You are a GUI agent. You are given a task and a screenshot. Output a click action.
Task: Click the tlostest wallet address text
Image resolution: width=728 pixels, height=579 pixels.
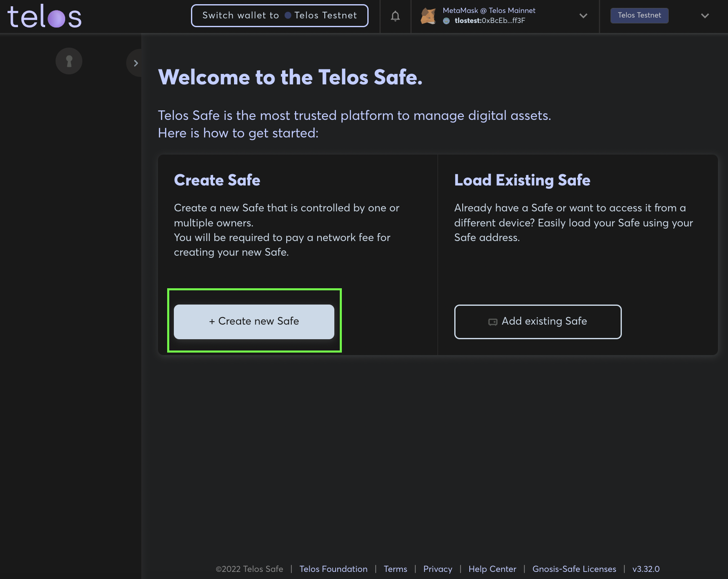489,21
